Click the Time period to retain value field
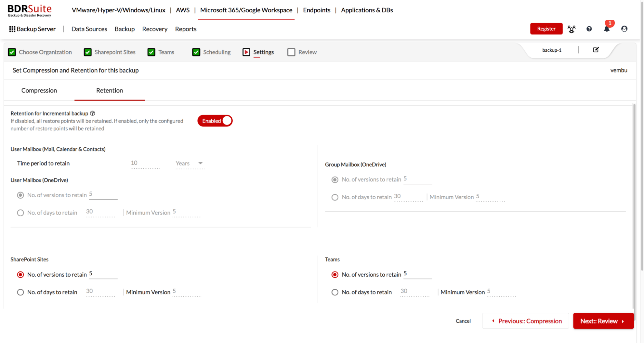This screenshot has height=343, width=644. (145, 163)
